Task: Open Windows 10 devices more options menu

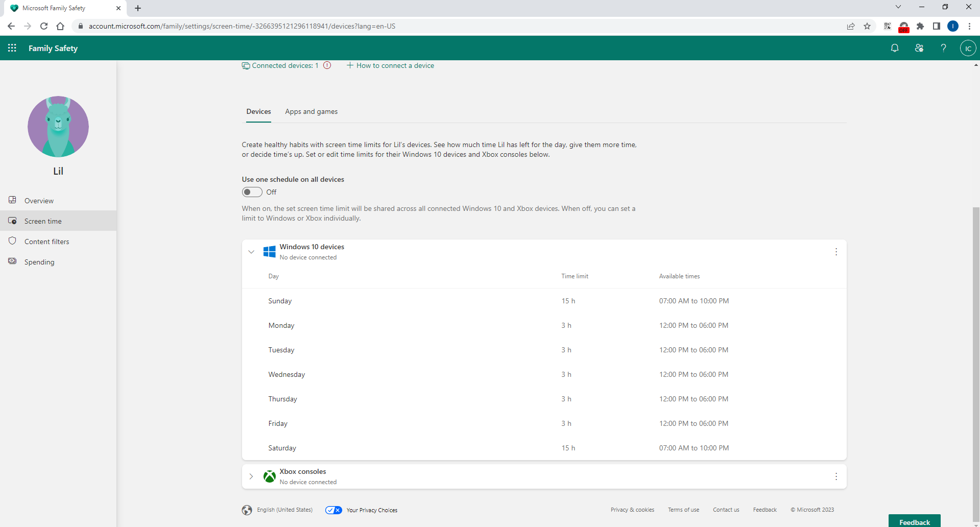Action: [836, 252]
